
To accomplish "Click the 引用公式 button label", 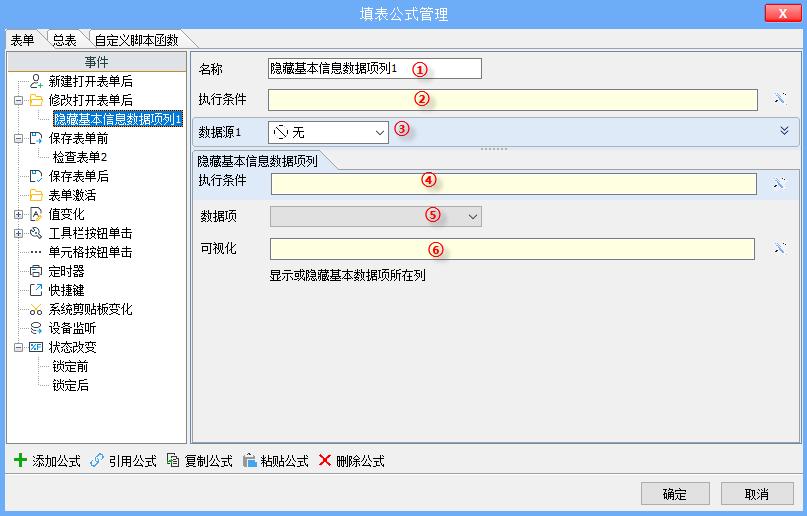I will pos(133,461).
